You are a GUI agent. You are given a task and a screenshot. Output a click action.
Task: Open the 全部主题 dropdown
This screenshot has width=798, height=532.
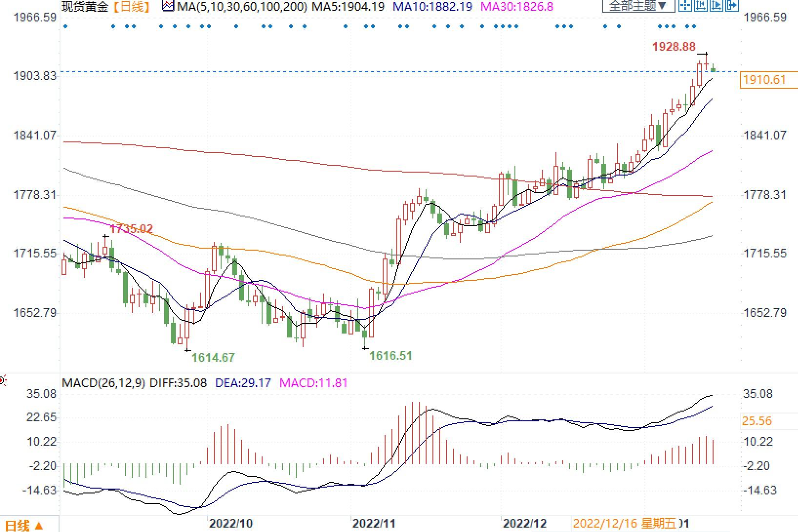coord(638,6)
